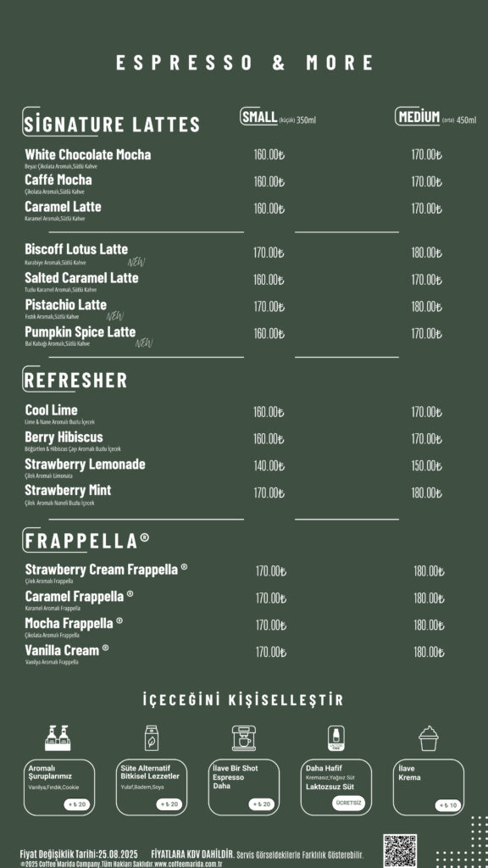The image size is (488, 868).
Task: Click the +20 badge on İlave Bir Shot Espresso
Action: click(263, 804)
